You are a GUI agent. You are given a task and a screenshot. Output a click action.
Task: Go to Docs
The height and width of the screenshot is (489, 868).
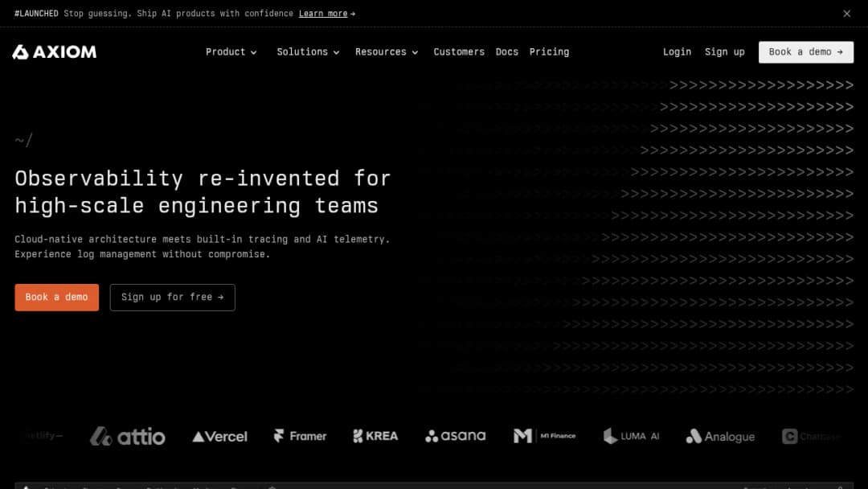click(x=507, y=52)
